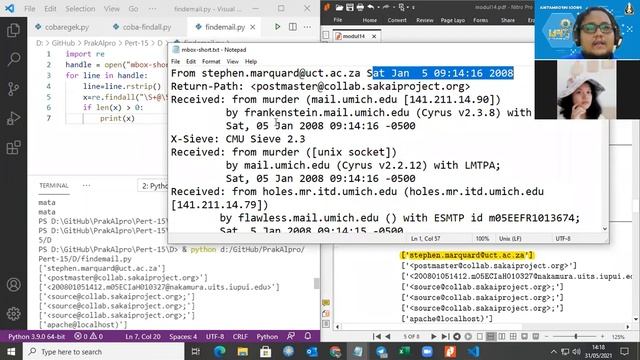Change language mode via 'Python' status item

(x=267, y=336)
